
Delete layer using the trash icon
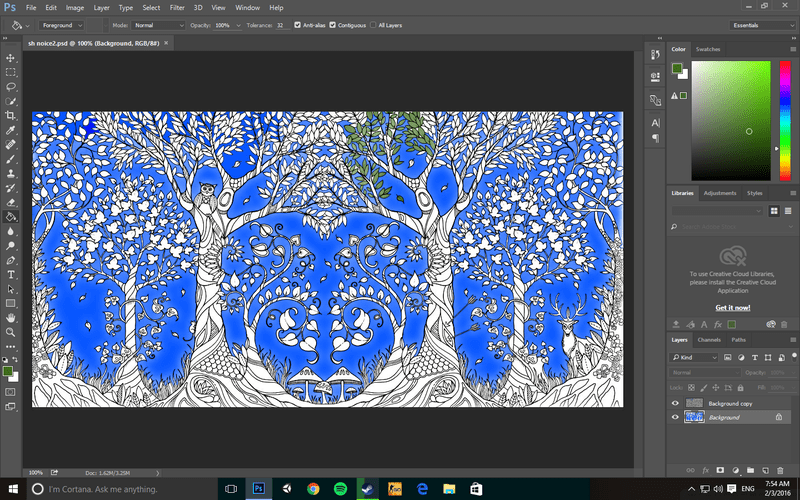[778, 469]
